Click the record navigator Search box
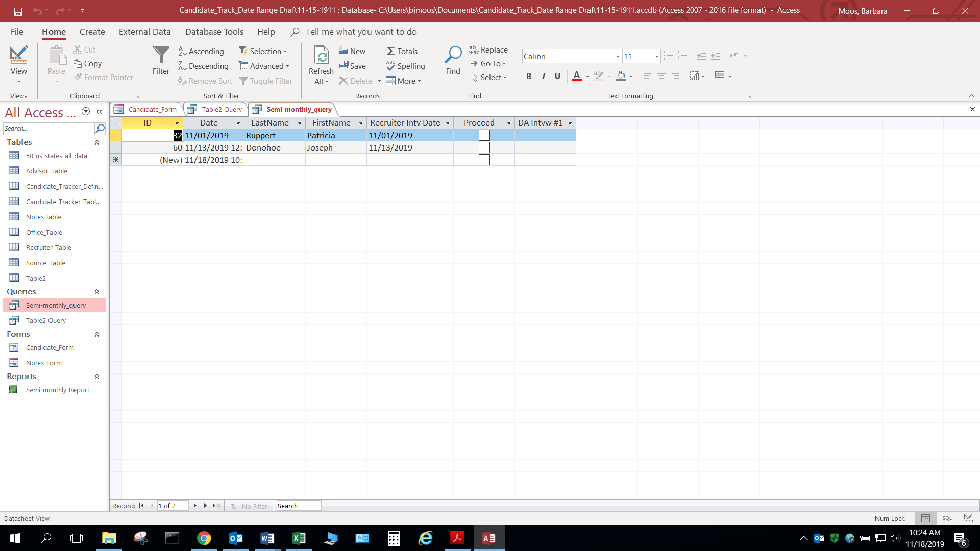This screenshot has width=980, height=551. (x=298, y=506)
